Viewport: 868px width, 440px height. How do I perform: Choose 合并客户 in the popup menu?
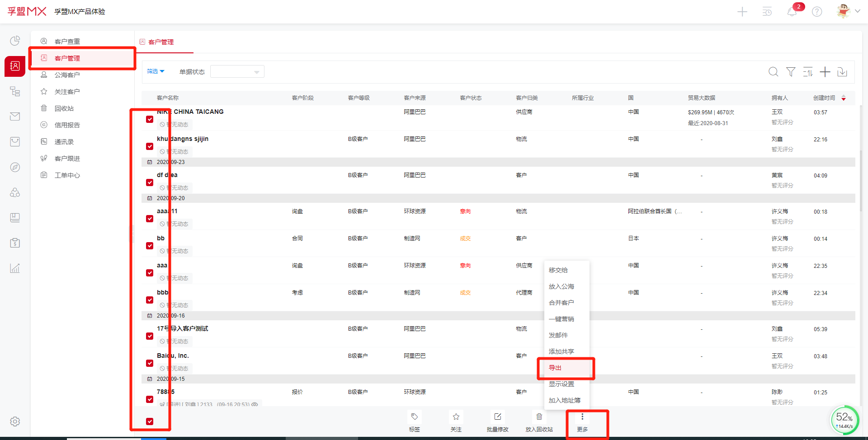coord(561,303)
